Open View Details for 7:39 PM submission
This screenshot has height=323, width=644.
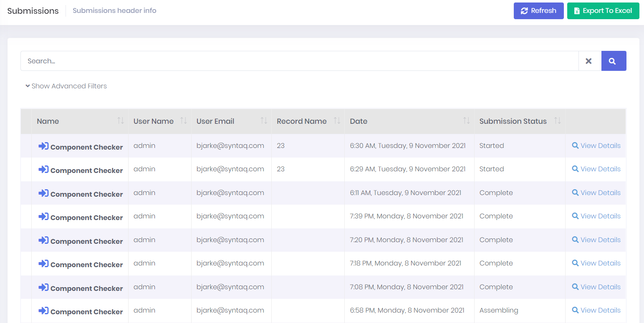596,216
